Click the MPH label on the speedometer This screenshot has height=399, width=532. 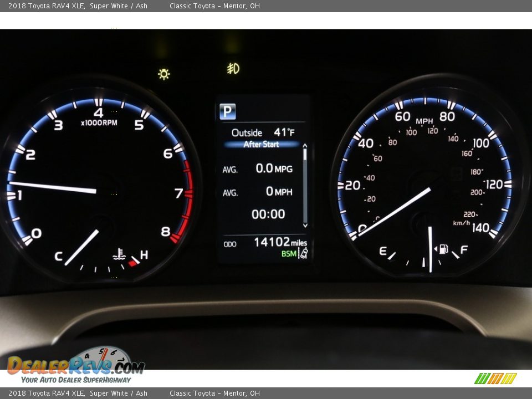click(x=424, y=121)
